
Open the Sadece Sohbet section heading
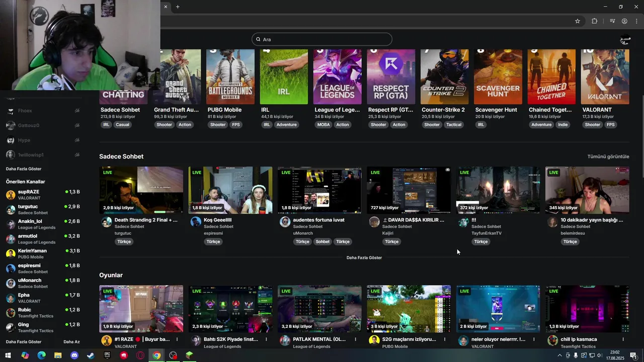click(121, 156)
